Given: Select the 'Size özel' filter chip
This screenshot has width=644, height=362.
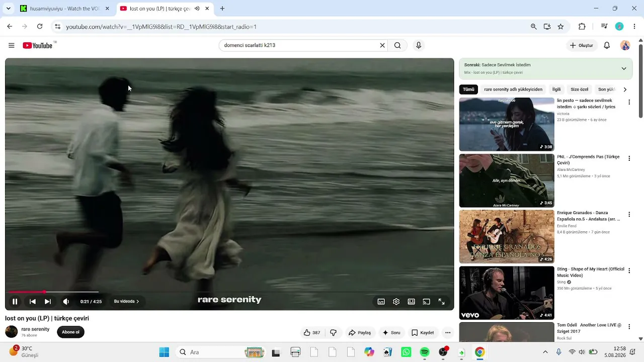Looking at the screenshot, I should pyautogui.click(x=579, y=89).
